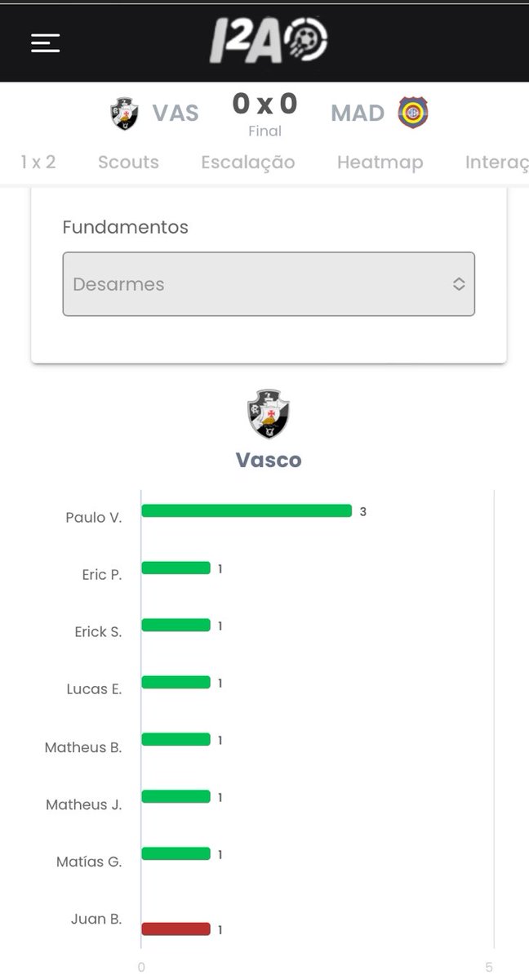The width and height of the screenshot is (529, 980).
Task: Click the large Vasco shield above chart
Action: (269, 414)
